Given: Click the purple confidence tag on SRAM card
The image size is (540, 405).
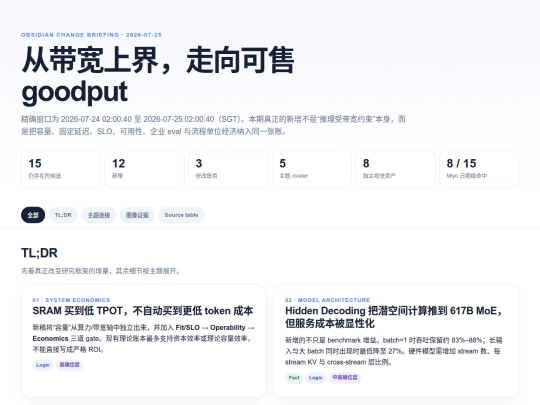Looking at the screenshot, I should pos(69,365).
